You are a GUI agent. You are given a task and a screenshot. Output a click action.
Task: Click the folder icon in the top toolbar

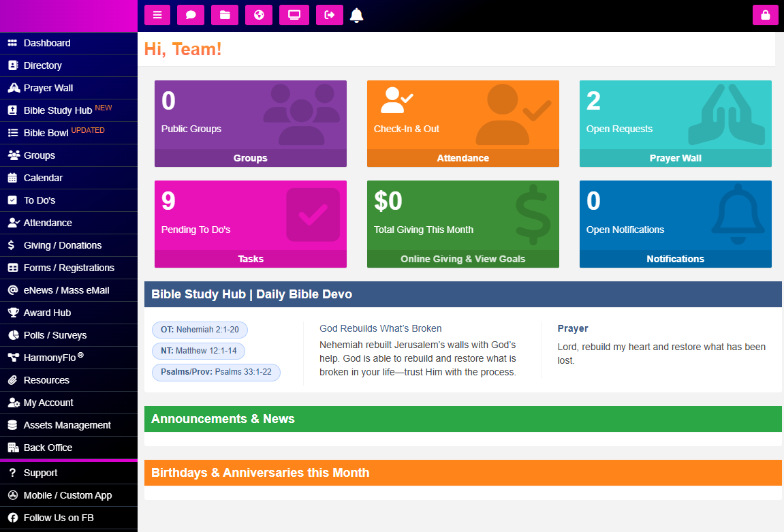[225, 14]
